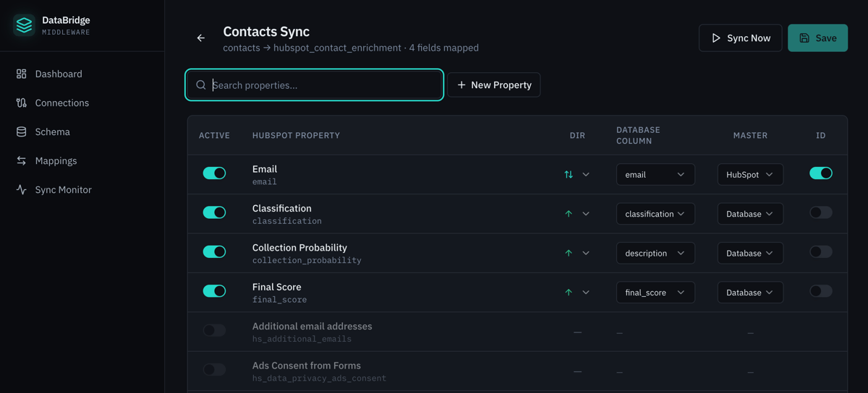Click the bidirectional sync arrows in Email row
This screenshot has width=868, height=393.
pos(569,174)
